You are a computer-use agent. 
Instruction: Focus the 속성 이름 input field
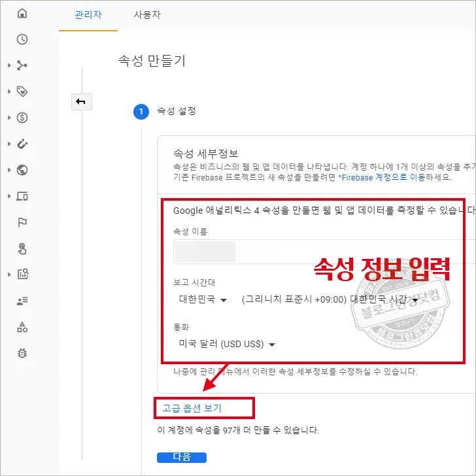[x=324, y=252]
